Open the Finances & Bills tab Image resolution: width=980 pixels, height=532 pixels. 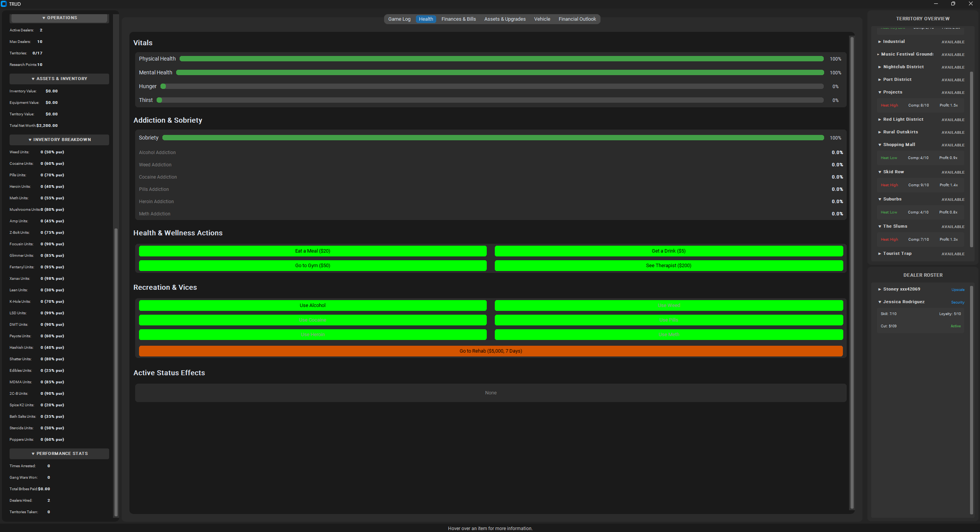(x=458, y=19)
